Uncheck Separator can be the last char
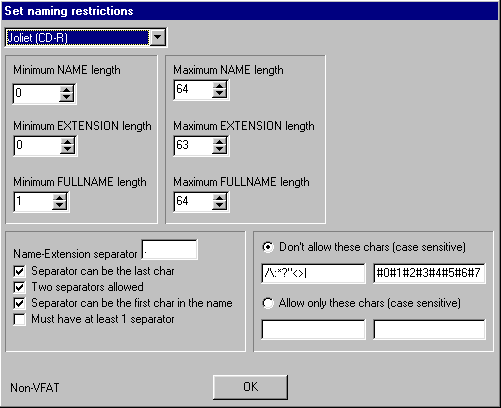Image resolution: width=501 pixels, height=408 pixels. [x=19, y=271]
